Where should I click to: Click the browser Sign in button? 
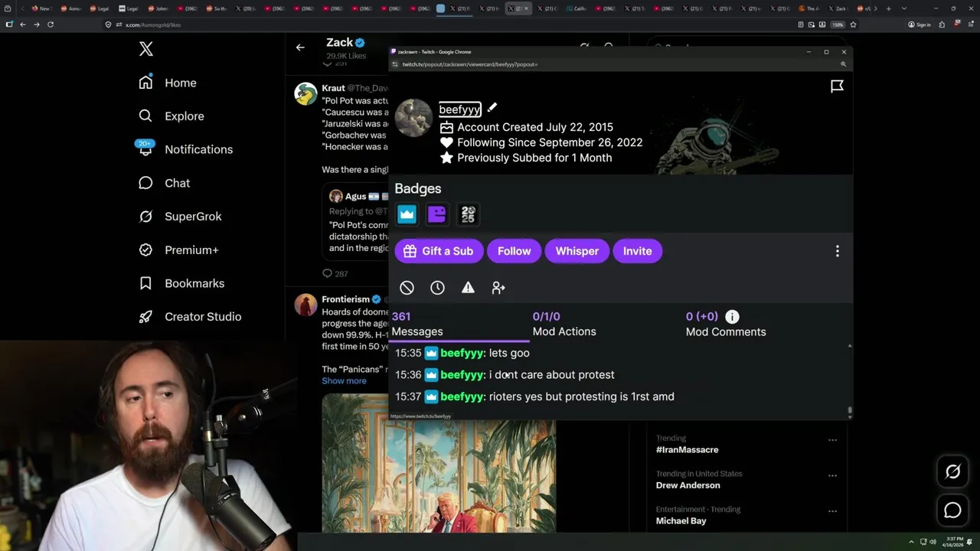click(x=919, y=24)
